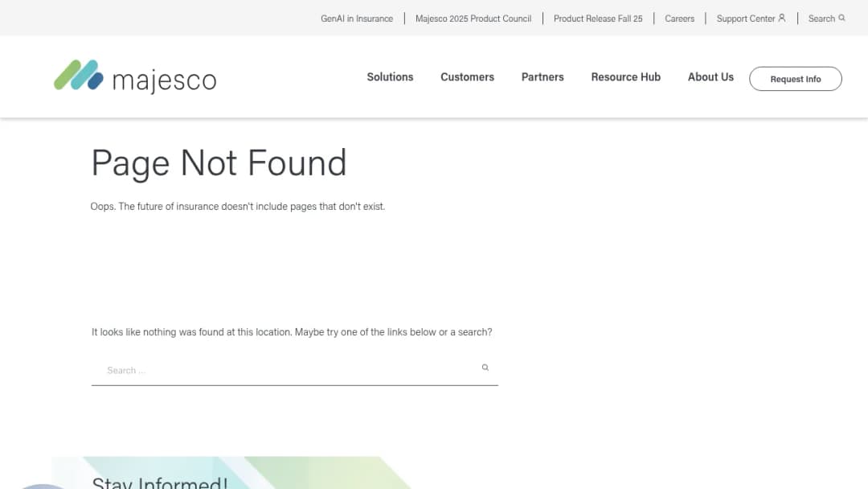Go to the Careers page

tap(679, 18)
